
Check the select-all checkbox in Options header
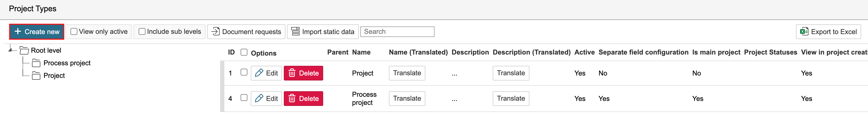(244, 52)
